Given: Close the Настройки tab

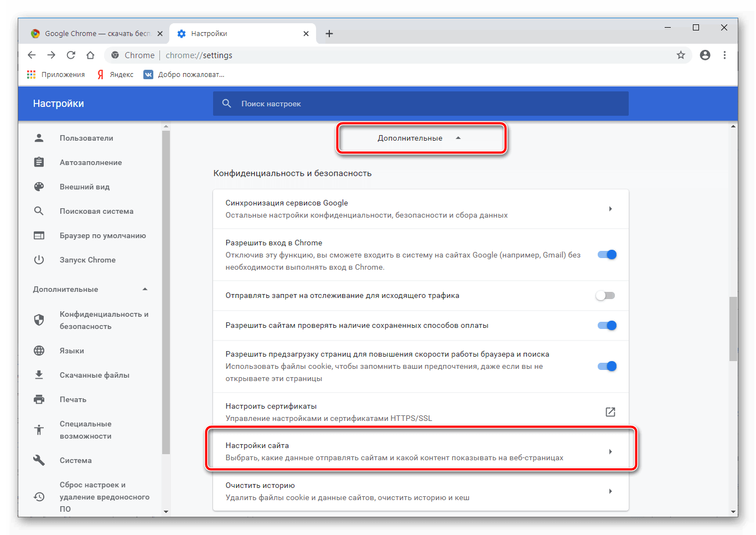Looking at the screenshot, I should [306, 34].
